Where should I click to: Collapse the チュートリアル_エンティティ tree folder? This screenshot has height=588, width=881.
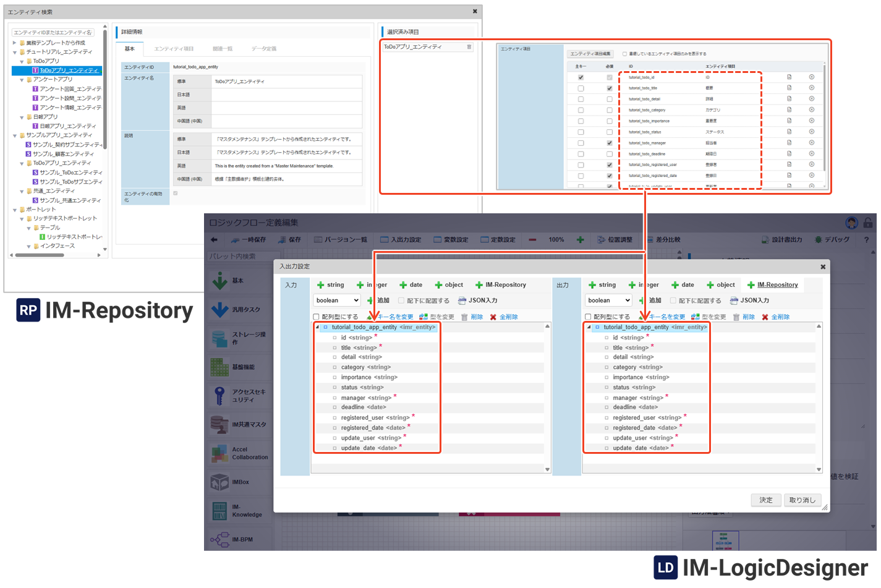(15, 52)
